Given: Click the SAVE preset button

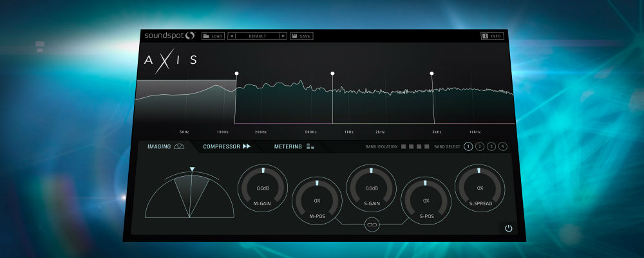Looking at the screenshot, I should [302, 36].
